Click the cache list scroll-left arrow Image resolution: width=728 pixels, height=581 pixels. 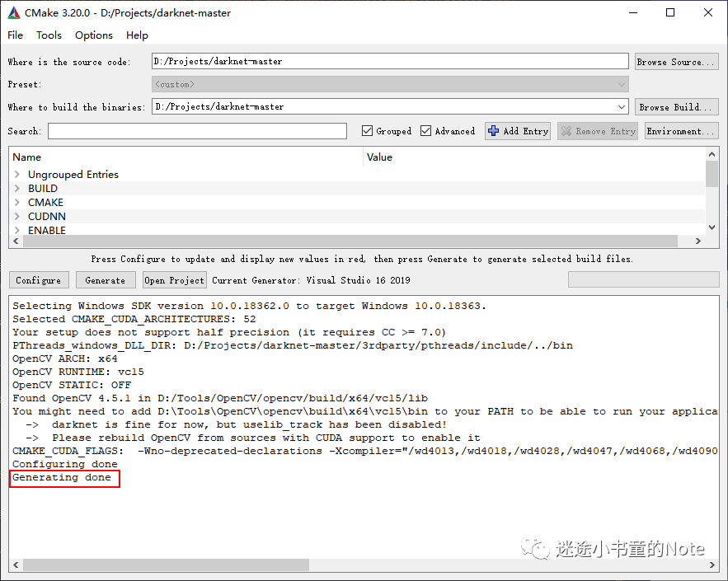(x=16, y=241)
